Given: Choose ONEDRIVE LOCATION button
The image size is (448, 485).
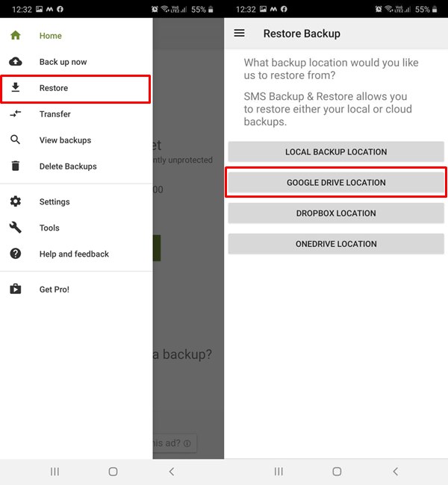Looking at the screenshot, I should [x=336, y=244].
